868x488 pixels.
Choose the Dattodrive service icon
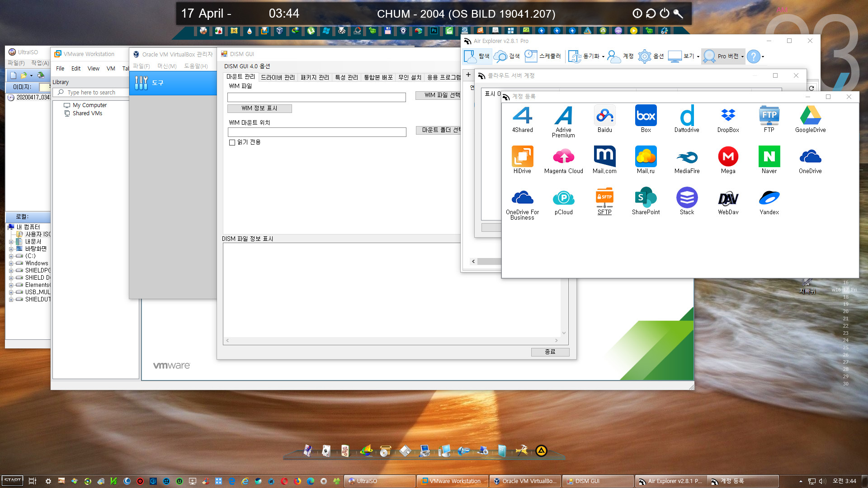[x=687, y=119]
